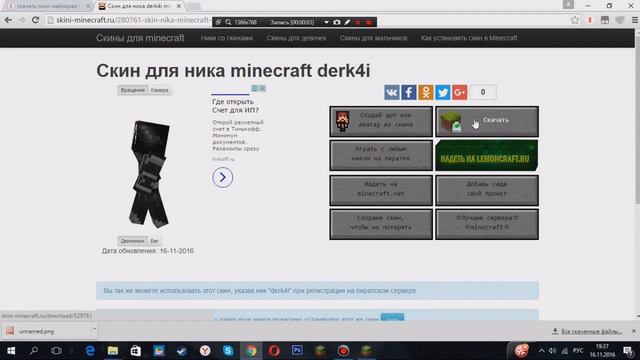
Task: Click the Играть с любым ником на пиратке button
Action: [381, 156]
